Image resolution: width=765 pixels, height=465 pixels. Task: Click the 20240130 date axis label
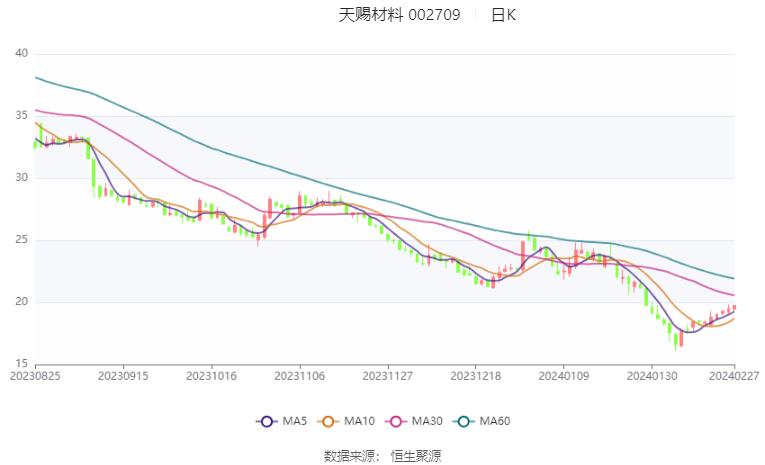point(652,376)
